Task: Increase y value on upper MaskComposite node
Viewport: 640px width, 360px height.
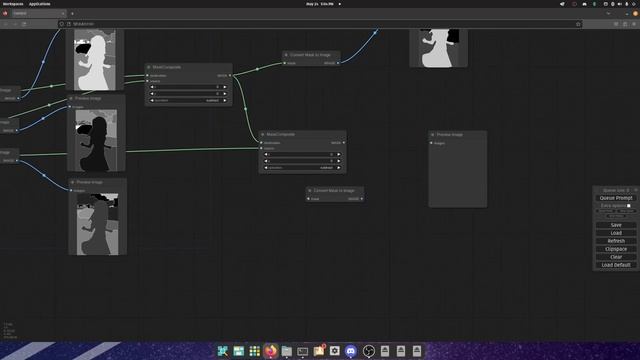Action: 225,93
